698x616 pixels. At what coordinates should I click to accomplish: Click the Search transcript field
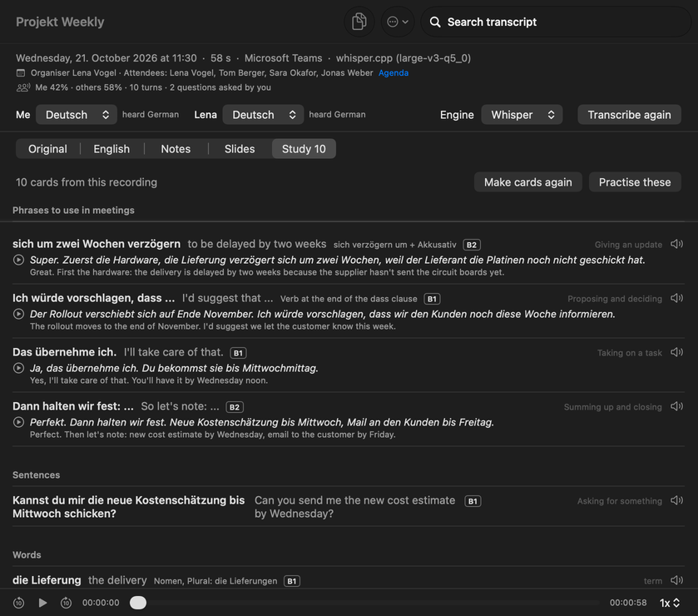tap(556, 22)
